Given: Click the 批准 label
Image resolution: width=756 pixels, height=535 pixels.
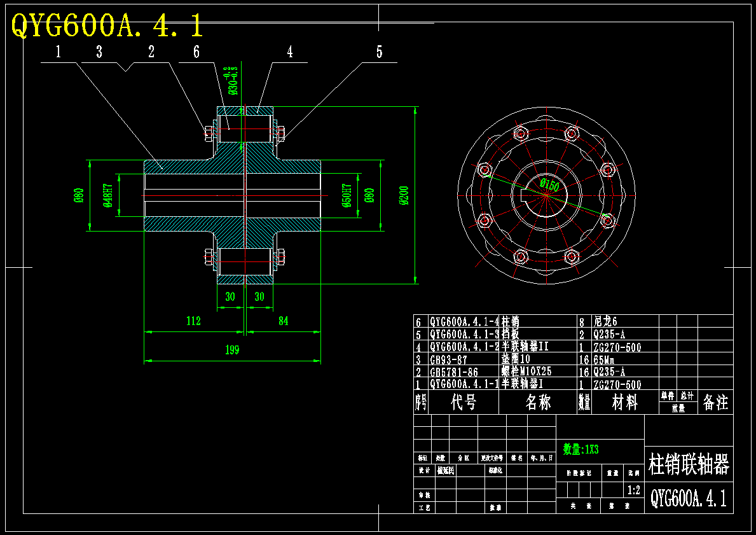Looking at the screenshot, I should [495, 508].
